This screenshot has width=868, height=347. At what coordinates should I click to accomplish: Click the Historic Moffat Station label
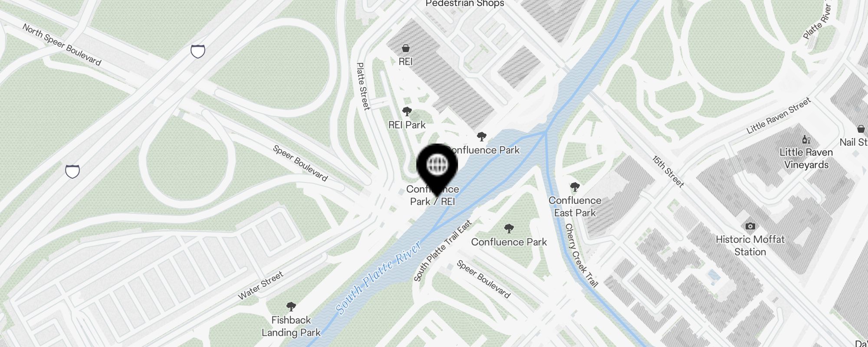coord(750,246)
